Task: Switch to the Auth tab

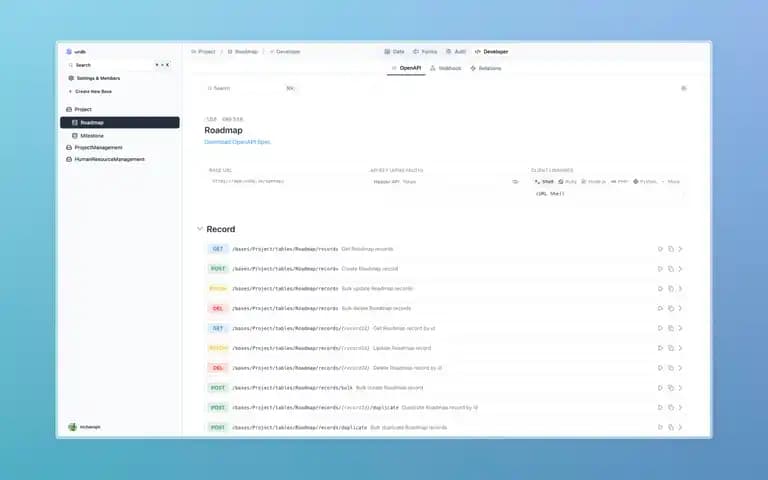Action: click(x=456, y=51)
